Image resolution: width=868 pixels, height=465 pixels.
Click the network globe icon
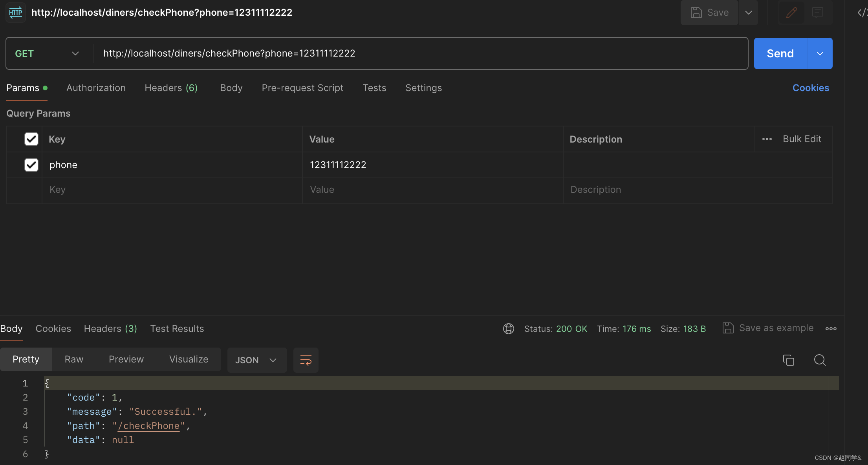click(509, 329)
